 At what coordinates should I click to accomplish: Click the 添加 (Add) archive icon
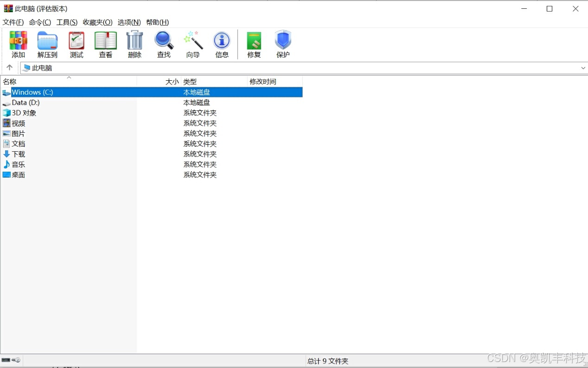click(x=18, y=44)
